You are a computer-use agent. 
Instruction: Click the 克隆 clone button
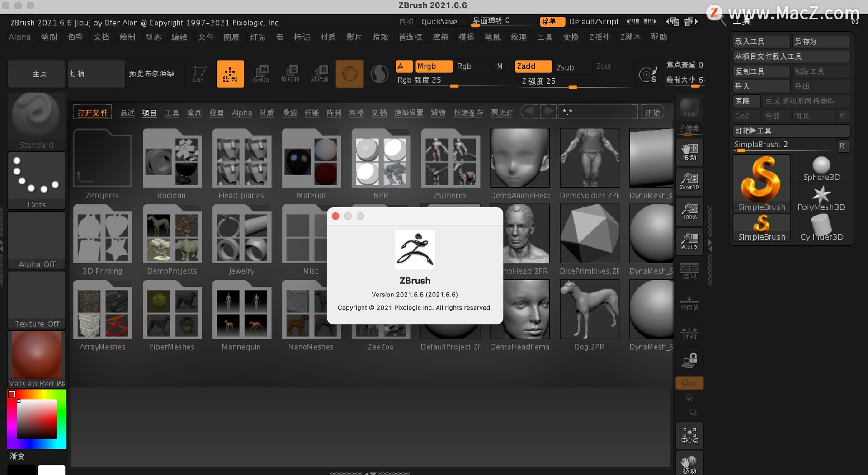747,101
